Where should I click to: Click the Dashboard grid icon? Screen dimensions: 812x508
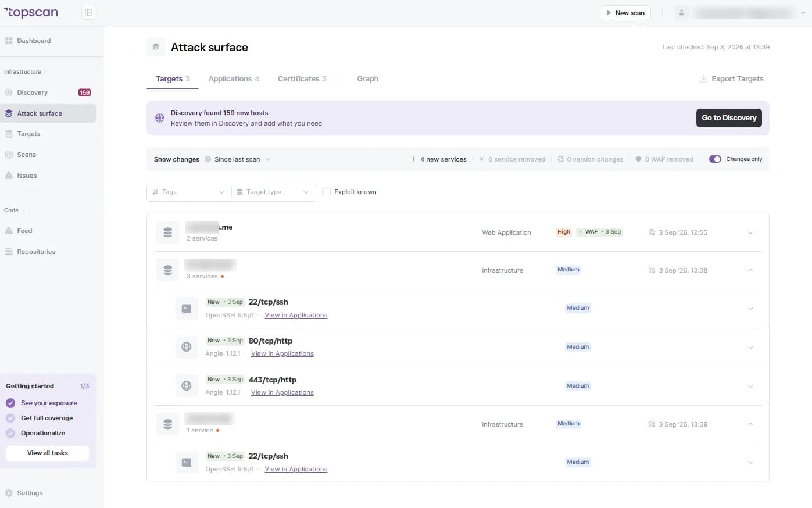[x=9, y=41]
